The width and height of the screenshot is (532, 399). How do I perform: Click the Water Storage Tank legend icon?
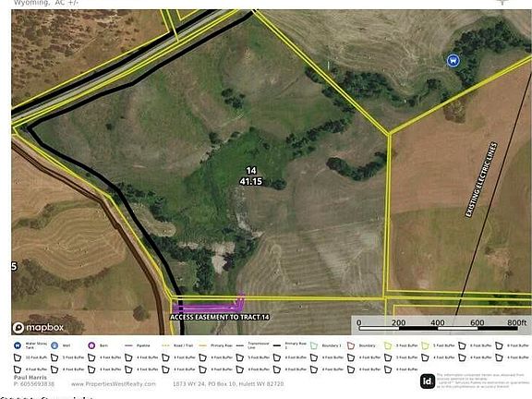(18, 345)
